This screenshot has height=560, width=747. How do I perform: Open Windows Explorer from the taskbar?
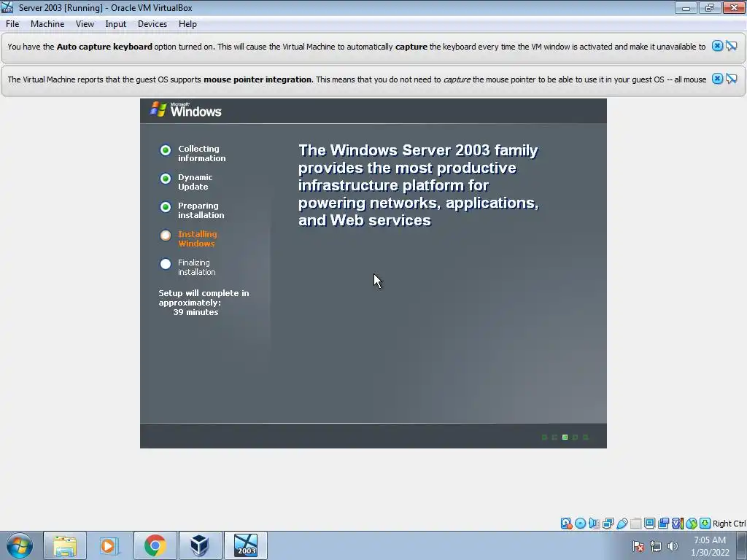[x=65, y=545]
